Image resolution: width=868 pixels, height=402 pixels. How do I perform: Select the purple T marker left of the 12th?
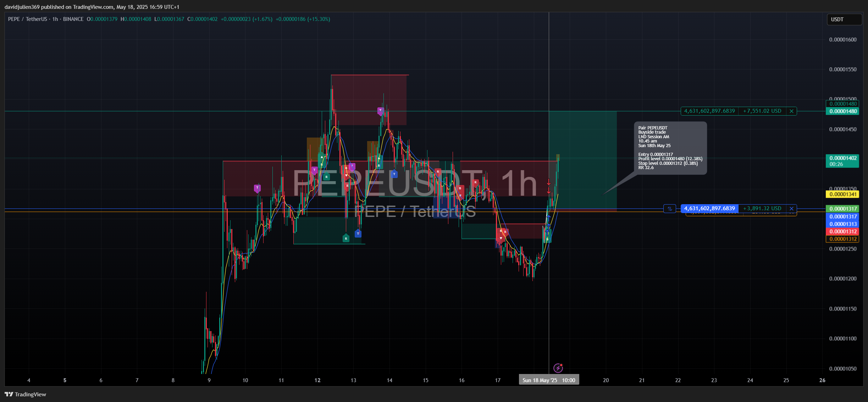[x=314, y=171]
